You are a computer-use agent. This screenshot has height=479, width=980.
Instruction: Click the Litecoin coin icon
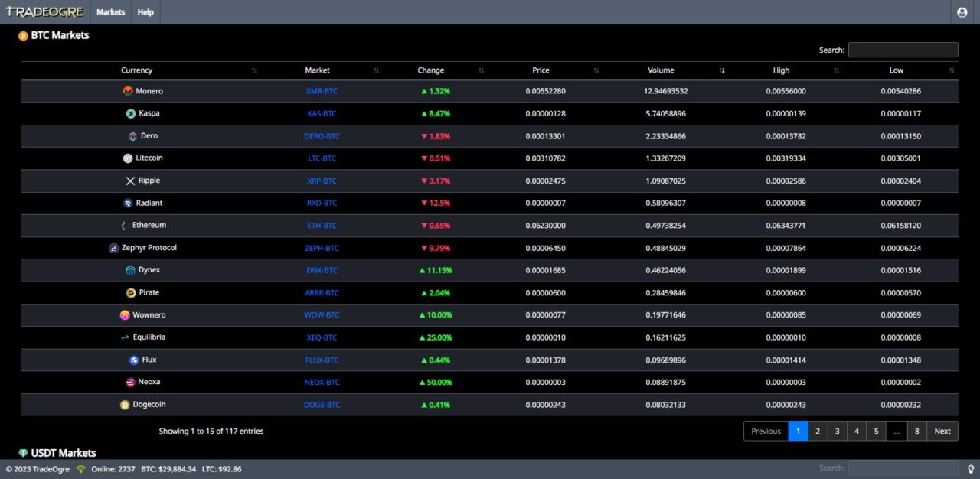pyautogui.click(x=128, y=158)
